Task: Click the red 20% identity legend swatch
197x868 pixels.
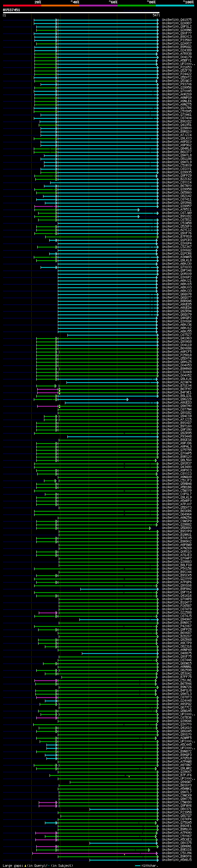Action: [22, 6]
